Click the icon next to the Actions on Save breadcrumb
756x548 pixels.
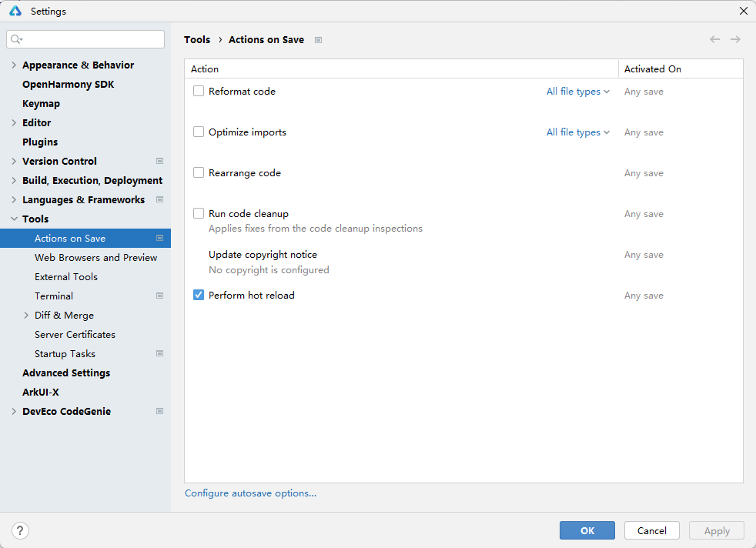(x=318, y=40)
